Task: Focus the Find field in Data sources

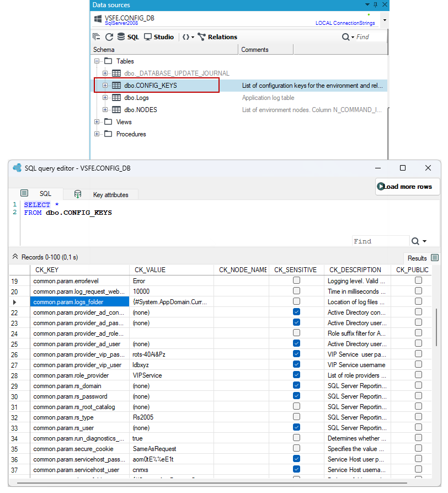Action: (371, 37)
